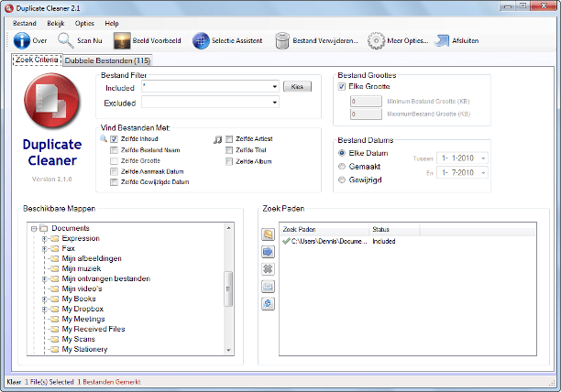Open the Over (about) info icon
The height and width of the screenshot is (392, 561).
click(22, 40)
